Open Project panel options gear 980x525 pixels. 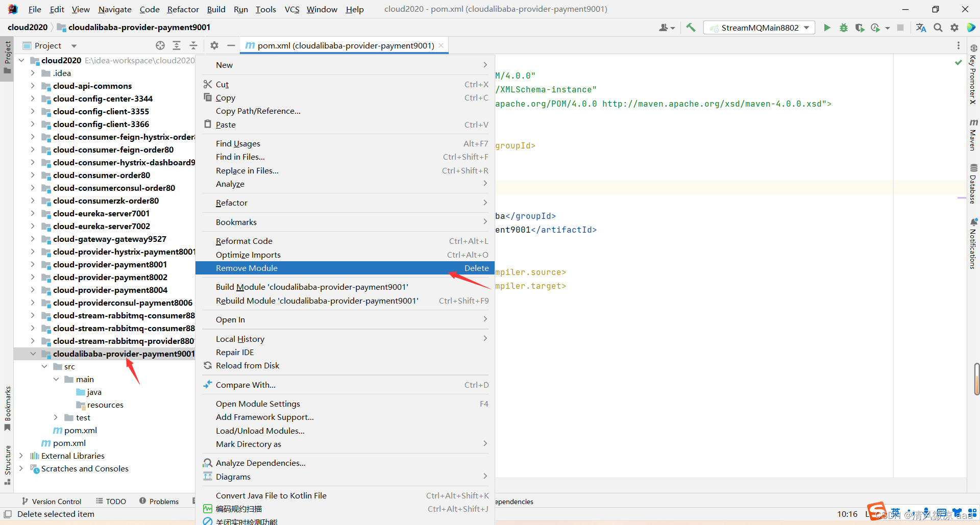(214, 45)
